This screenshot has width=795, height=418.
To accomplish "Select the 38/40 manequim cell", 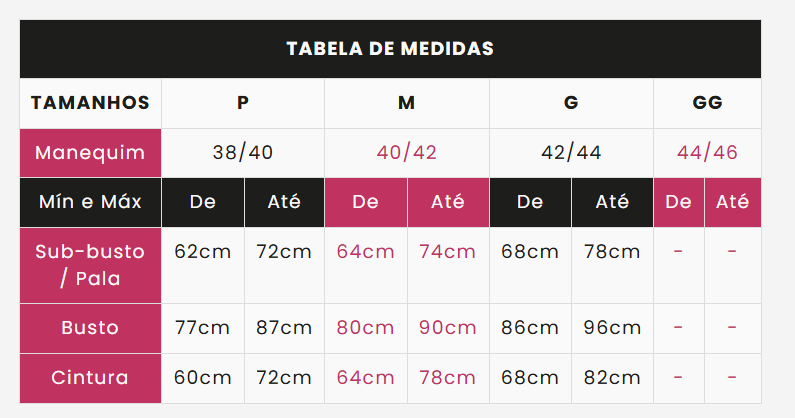I will pyautogui.click(x=243, y=153).
